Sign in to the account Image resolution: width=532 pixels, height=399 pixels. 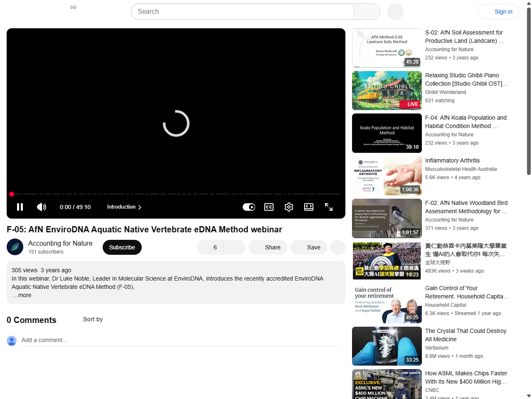[498, 12]
